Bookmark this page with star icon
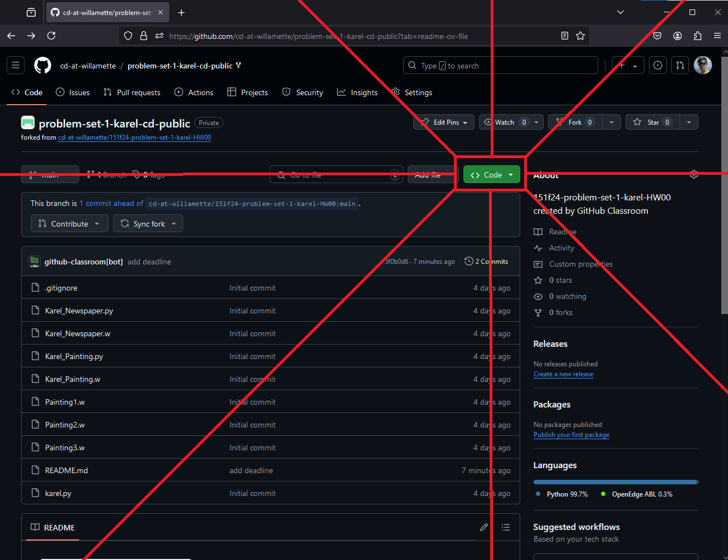Image resolution: width=728 pixels, height=560 pixels. coord(580,36)
